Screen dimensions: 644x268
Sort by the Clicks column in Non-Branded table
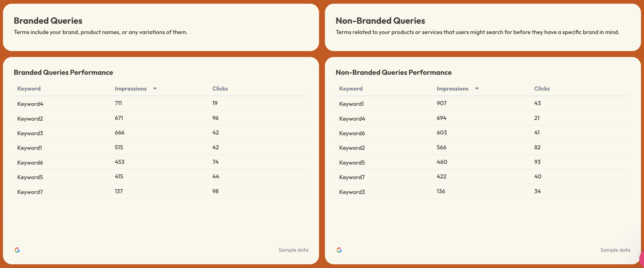(542, 88)
